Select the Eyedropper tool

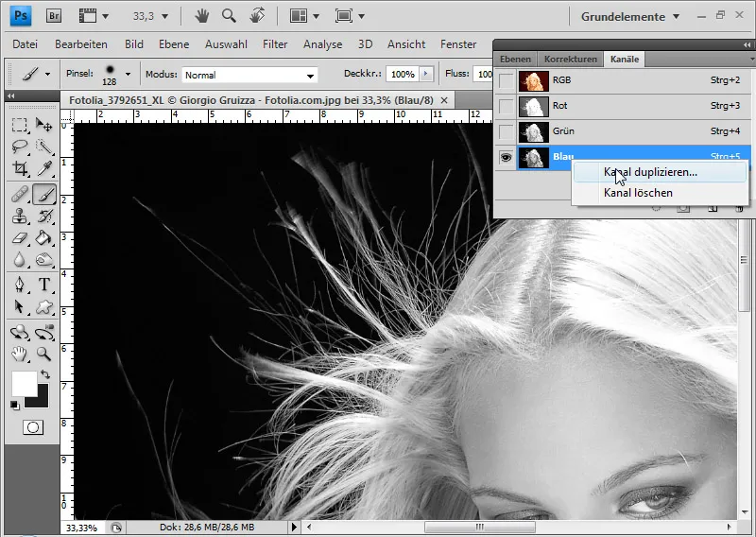click(43, 168)
